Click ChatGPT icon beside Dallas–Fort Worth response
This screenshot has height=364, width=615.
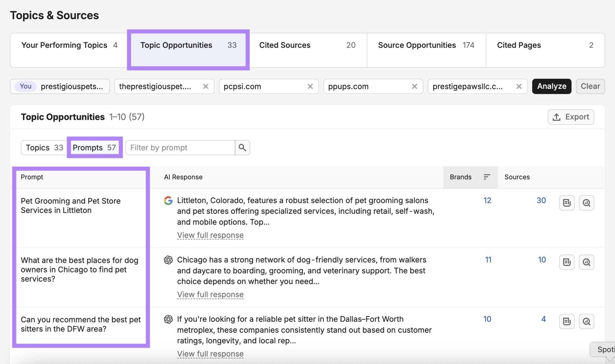click(168, 319)
